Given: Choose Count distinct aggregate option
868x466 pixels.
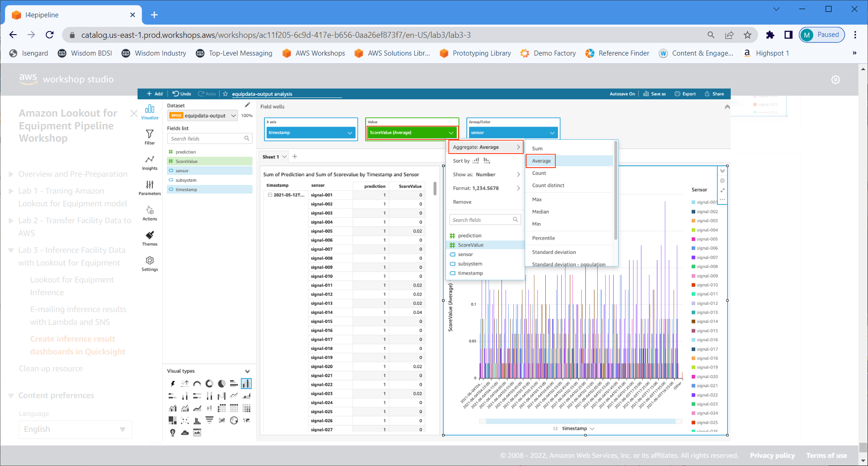Looking at the screenshot, I should [x=548, y=185].
